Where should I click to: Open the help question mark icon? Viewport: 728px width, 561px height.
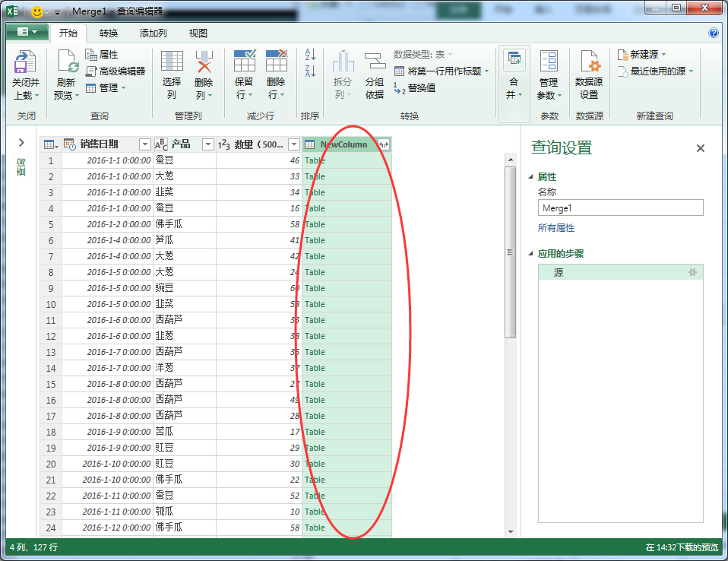click(x=713, y=33)
